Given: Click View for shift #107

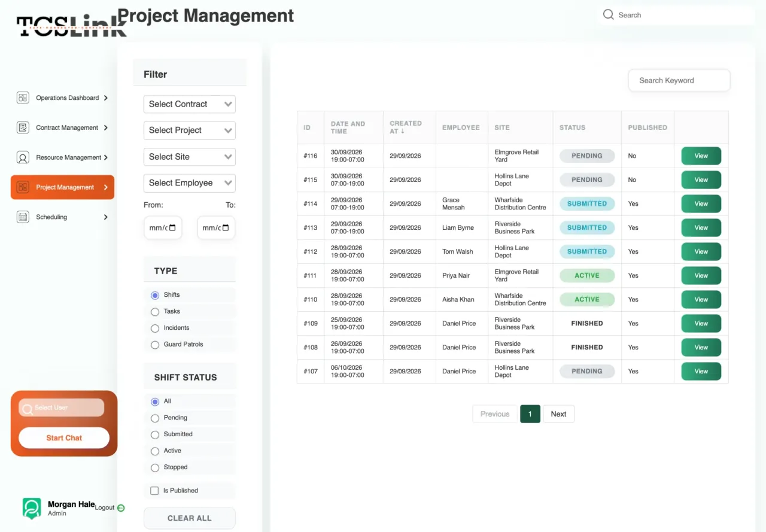Looking at the screenshot, I should (701, 371).
